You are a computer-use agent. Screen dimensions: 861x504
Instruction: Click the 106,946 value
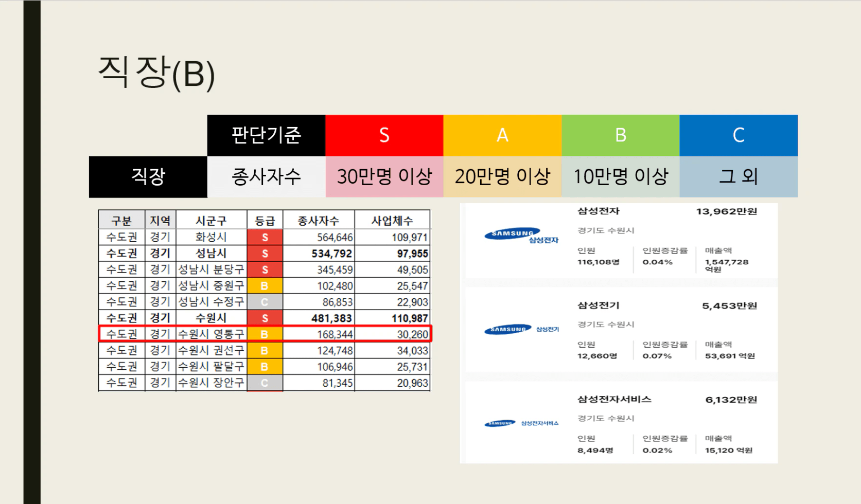(x=335, y=367)
